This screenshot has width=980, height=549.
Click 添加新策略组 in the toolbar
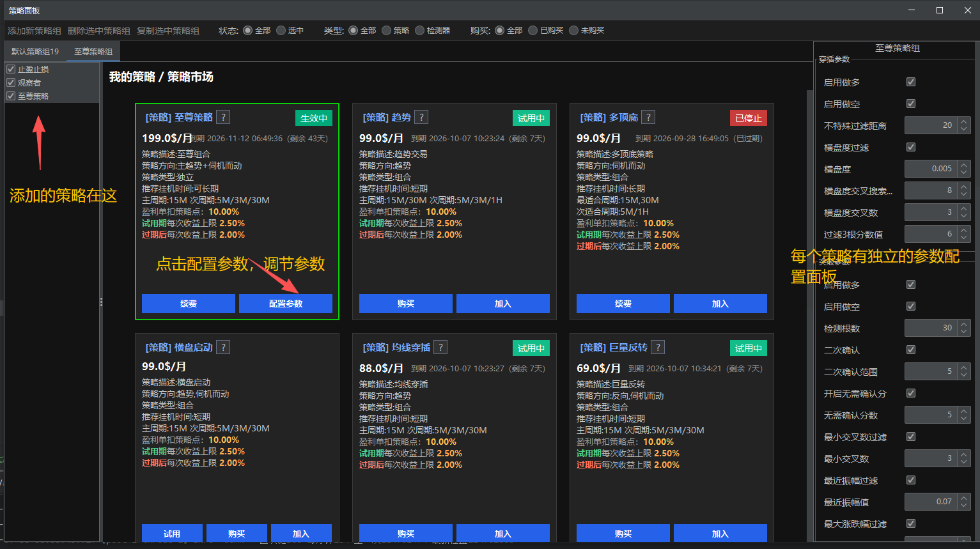pos(35,31)
